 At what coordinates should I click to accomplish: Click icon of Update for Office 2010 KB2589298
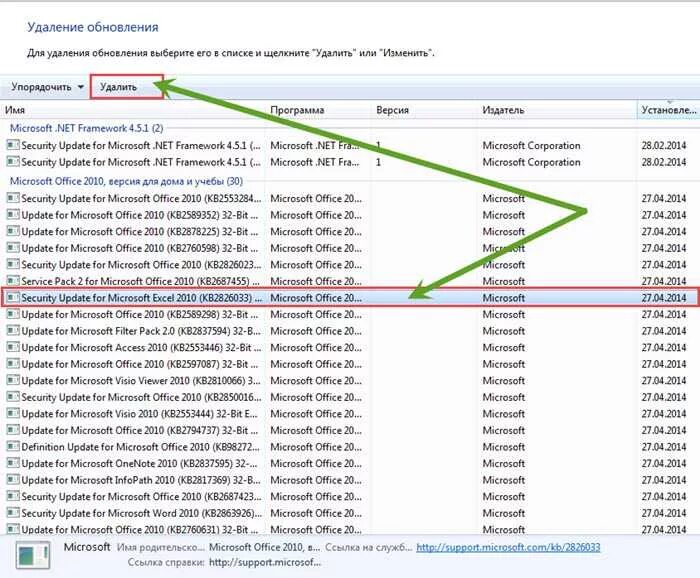click(13, 314)
